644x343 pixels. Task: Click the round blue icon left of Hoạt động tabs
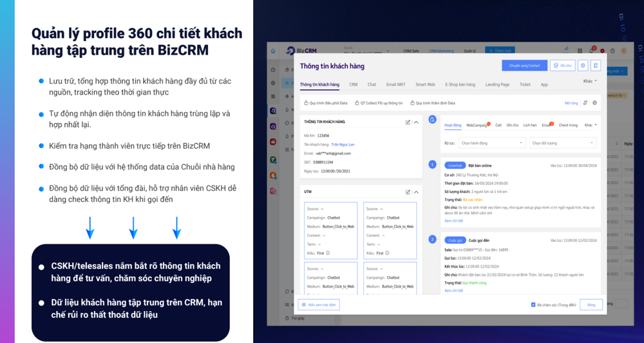tap(432, 120)
